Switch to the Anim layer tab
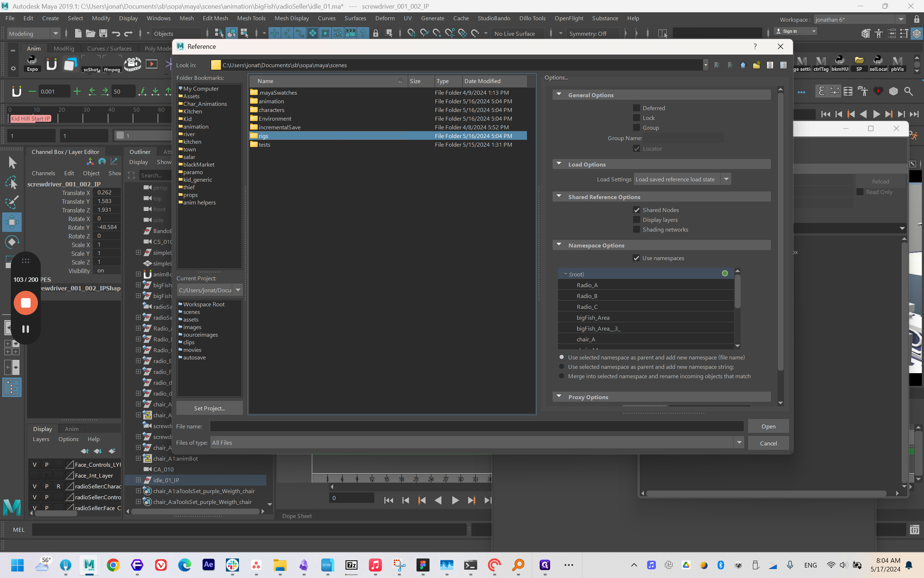Screen dimensions: 924x578 click(x=71, y=429)
